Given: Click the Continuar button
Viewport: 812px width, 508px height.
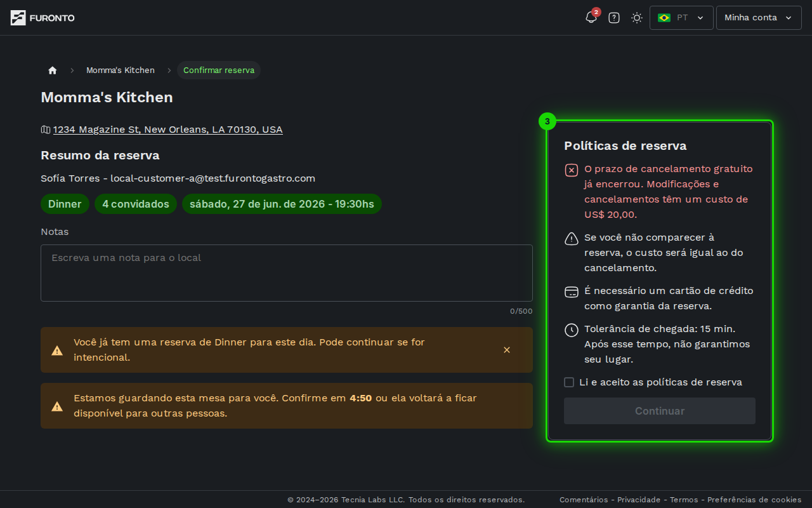Looking at the screenshot, I should pos(660,411).
